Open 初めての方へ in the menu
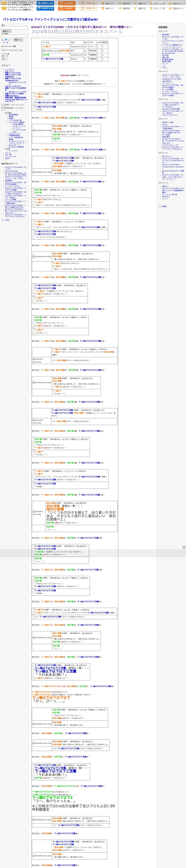This screenshot has width=186, height=868. click(10, 71)
